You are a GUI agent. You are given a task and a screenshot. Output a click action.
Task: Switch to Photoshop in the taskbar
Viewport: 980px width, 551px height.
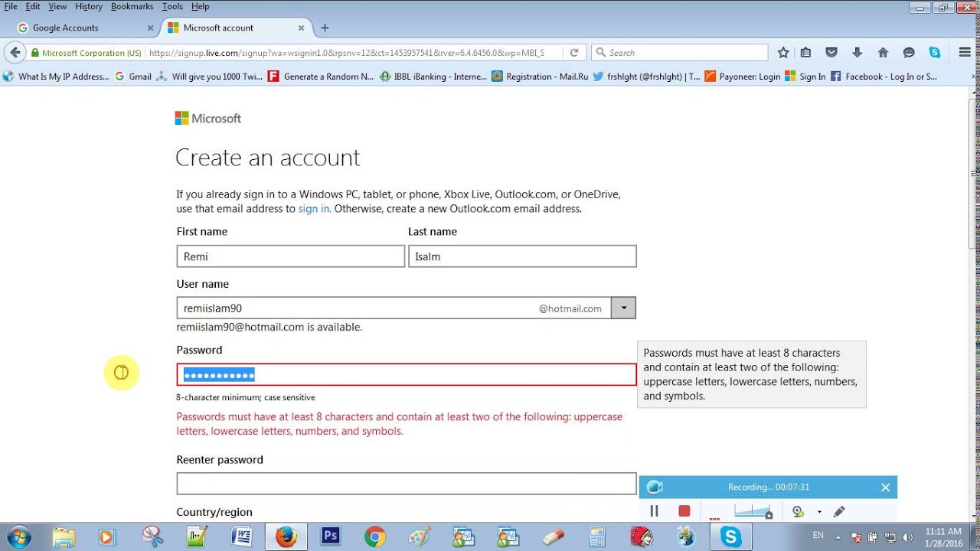click(331, 536)
